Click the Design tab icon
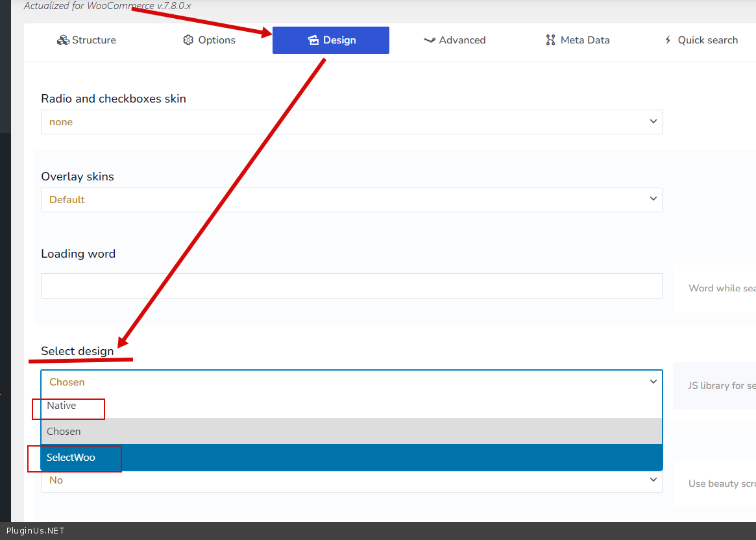Viewport: 756px width, 540px height. pos(313,40)
